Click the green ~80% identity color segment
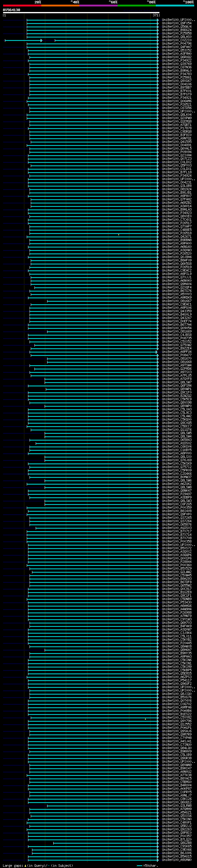 point(137,6)
